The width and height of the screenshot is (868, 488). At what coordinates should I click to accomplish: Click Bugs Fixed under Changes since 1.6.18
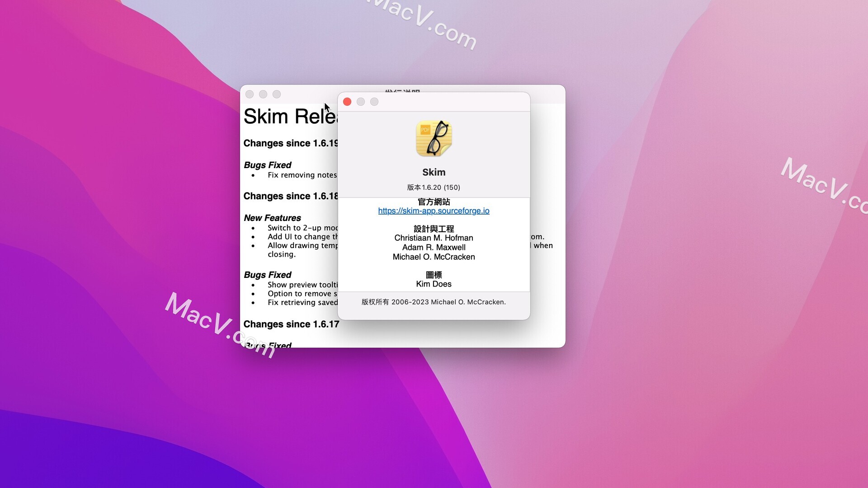[x=267, y=275]
